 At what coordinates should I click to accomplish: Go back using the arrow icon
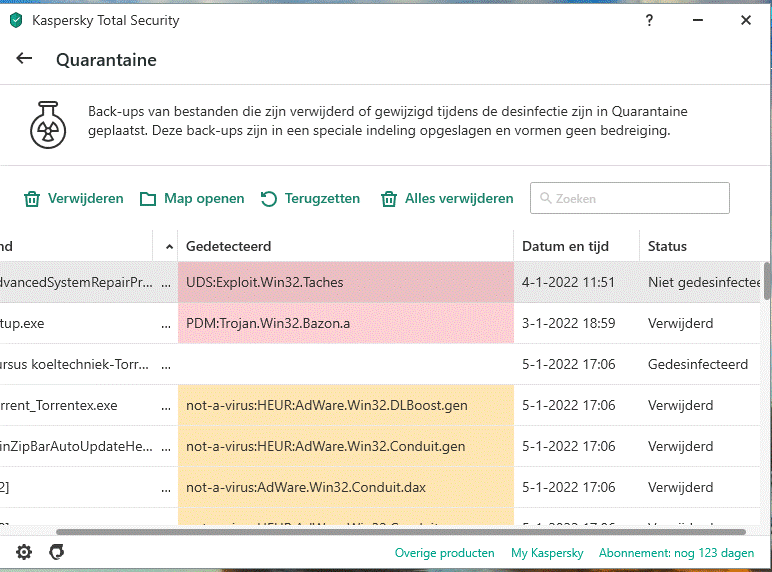pos(24,59)
